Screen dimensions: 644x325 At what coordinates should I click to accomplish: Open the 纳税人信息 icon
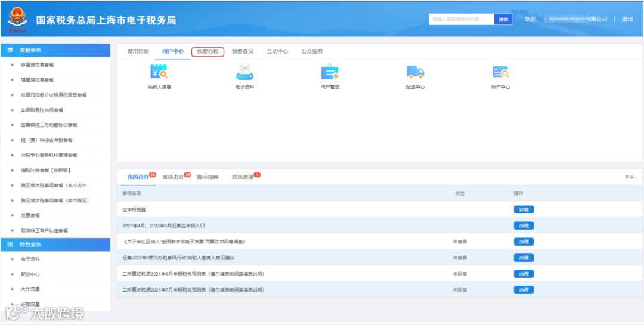point(159,72)
